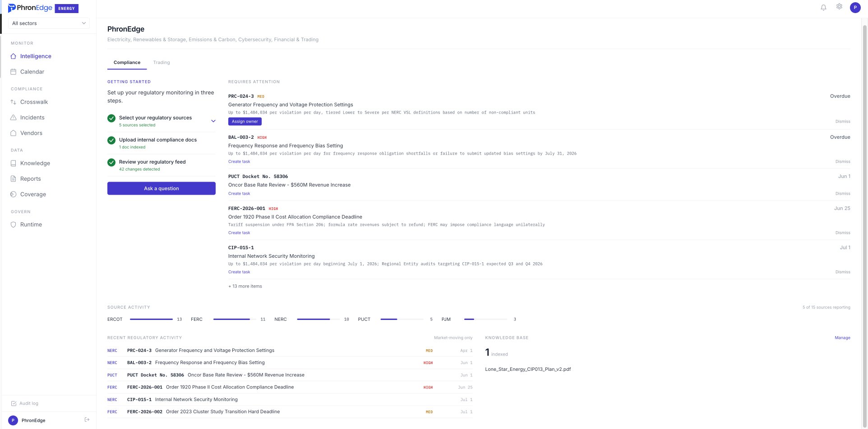Screen dimensions: 868x429
Task: Click '42 changes detected' text
Action: (139, 169)
